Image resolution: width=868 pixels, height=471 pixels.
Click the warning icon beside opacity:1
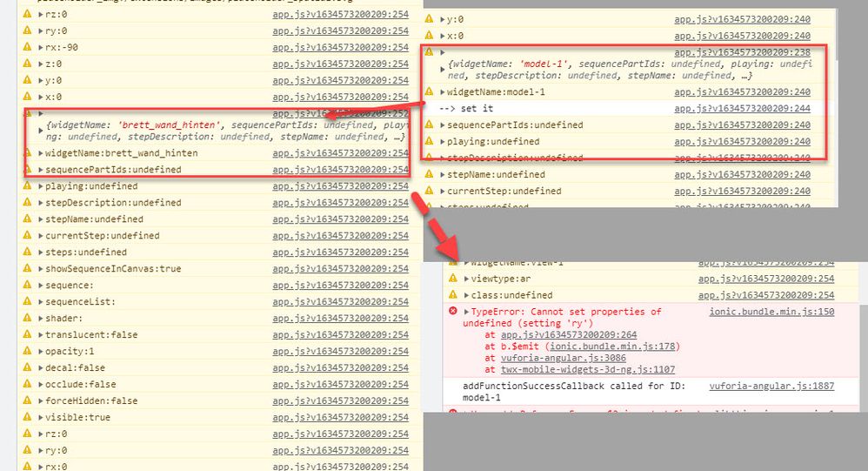click(27, 351)
